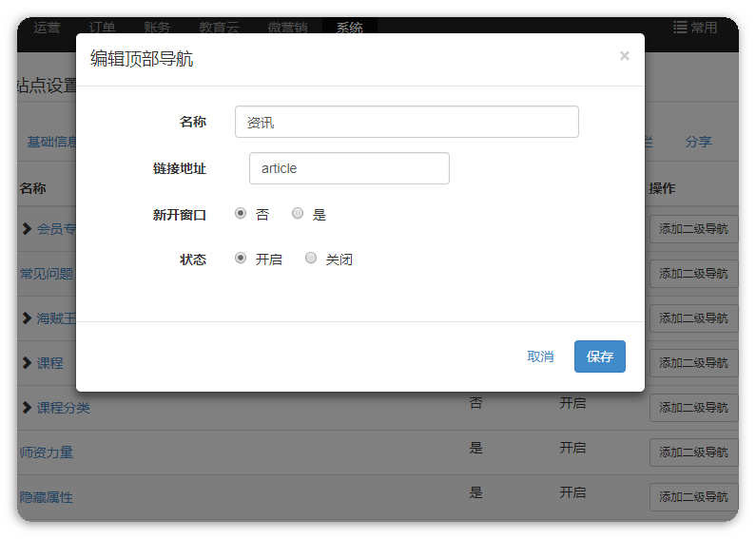Open the 微营销 menu item

287,28
